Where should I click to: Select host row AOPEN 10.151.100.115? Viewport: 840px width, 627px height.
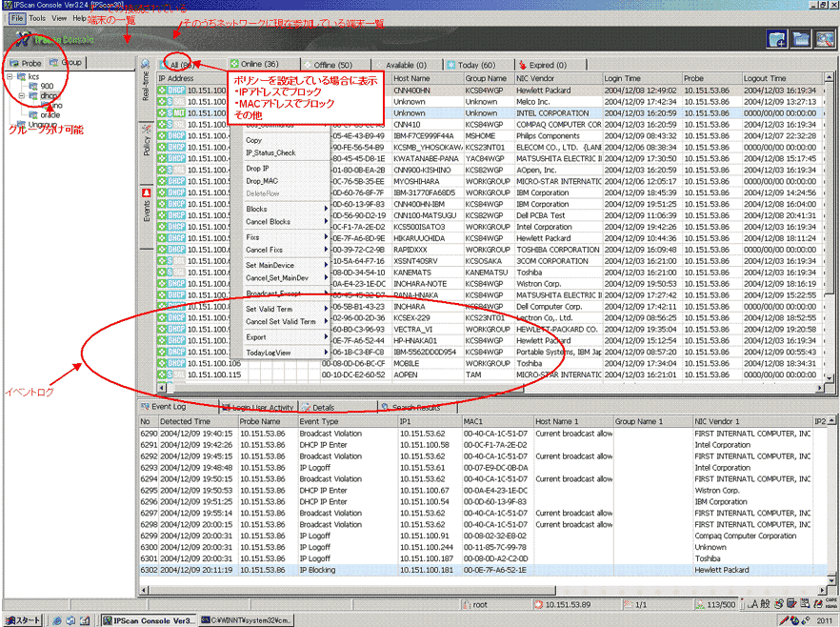point(490,374)
